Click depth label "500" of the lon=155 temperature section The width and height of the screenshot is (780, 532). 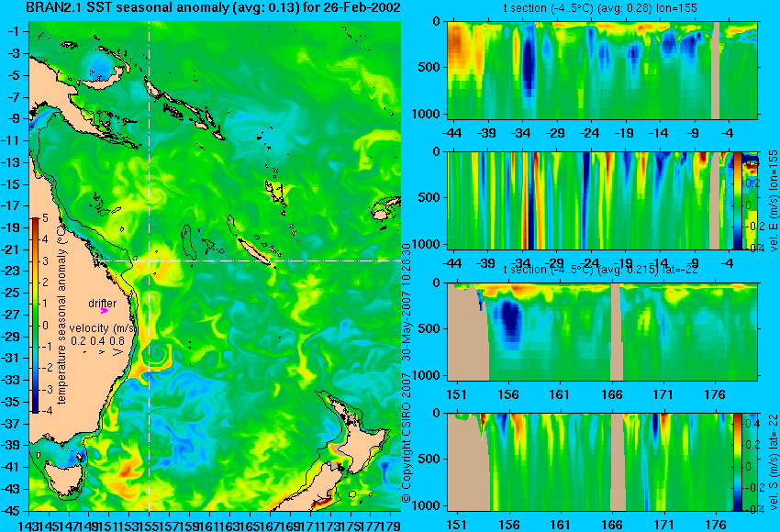[x=429, y=67]
